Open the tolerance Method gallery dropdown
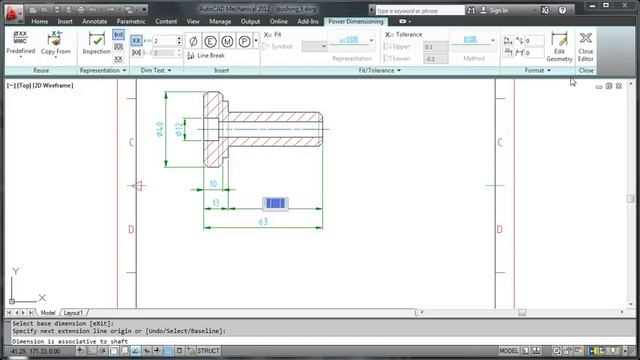Viewport: 640px width, 360px height. tap(493, 40)
